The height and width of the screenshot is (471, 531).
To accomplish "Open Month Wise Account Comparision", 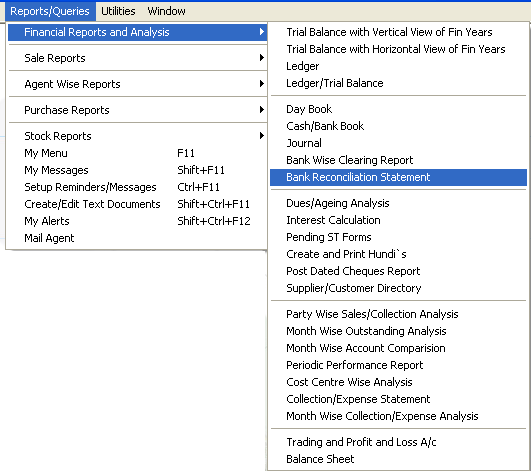I will point(398,348).
